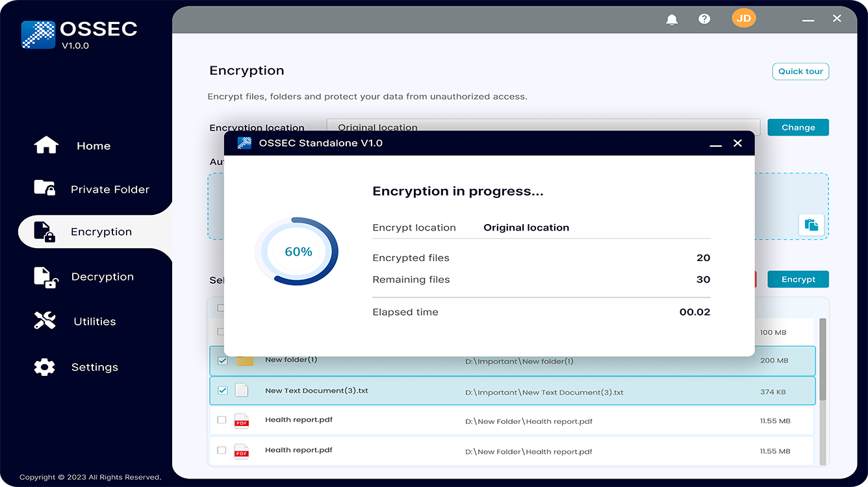Click the Encryption padlock icon in sidebar
This screenshot has width=868, height=487.
[x=44, y=231]
